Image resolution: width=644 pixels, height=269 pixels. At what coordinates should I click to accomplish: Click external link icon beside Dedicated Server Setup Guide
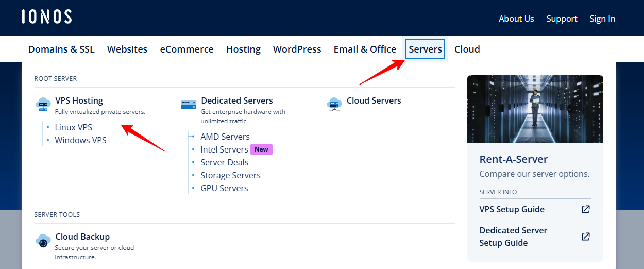coord(585,237)
